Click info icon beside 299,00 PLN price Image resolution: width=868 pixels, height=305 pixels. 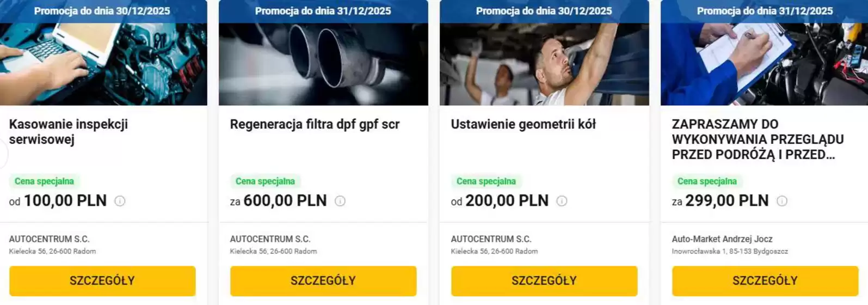(782, 201)
